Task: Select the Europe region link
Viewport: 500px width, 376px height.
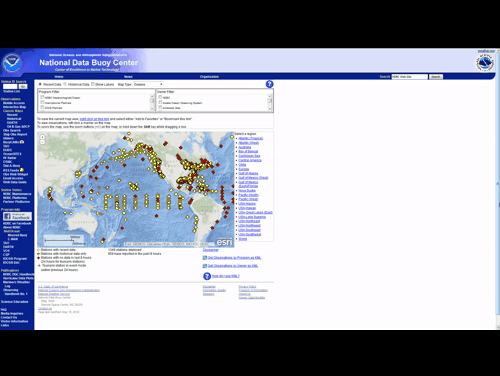Action: 244,169
